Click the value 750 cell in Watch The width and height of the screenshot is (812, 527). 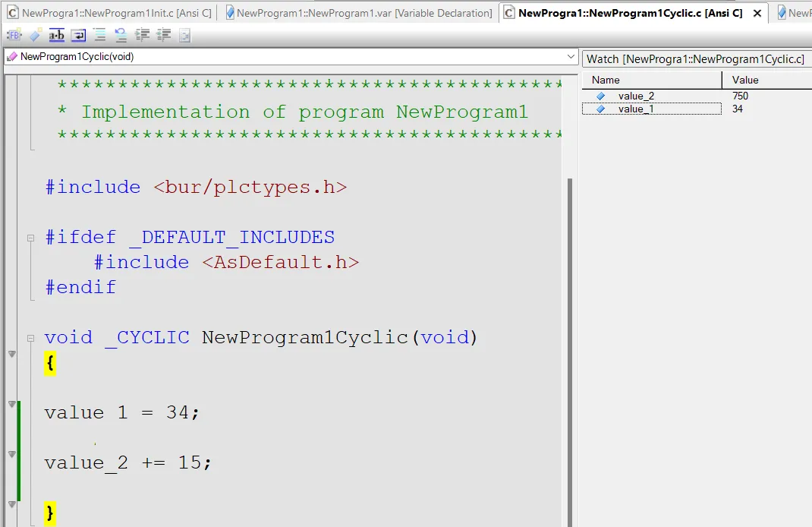pos(740,96)
